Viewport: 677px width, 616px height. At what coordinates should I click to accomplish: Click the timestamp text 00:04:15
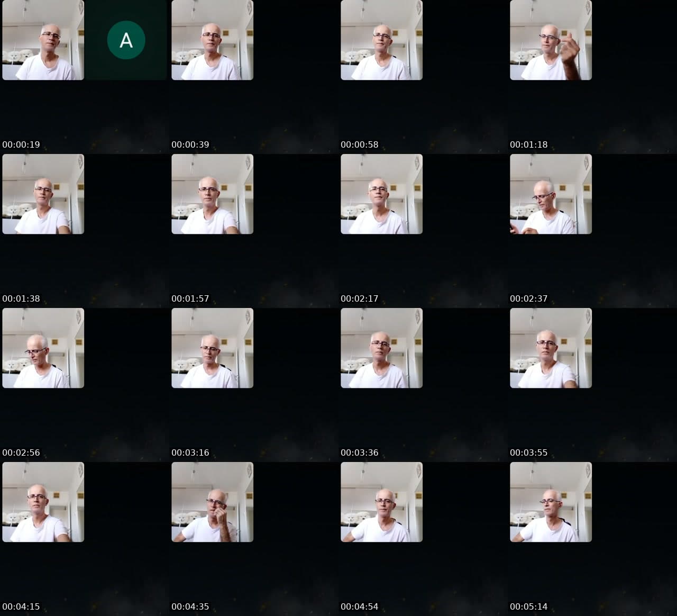[x=21, y=606]
